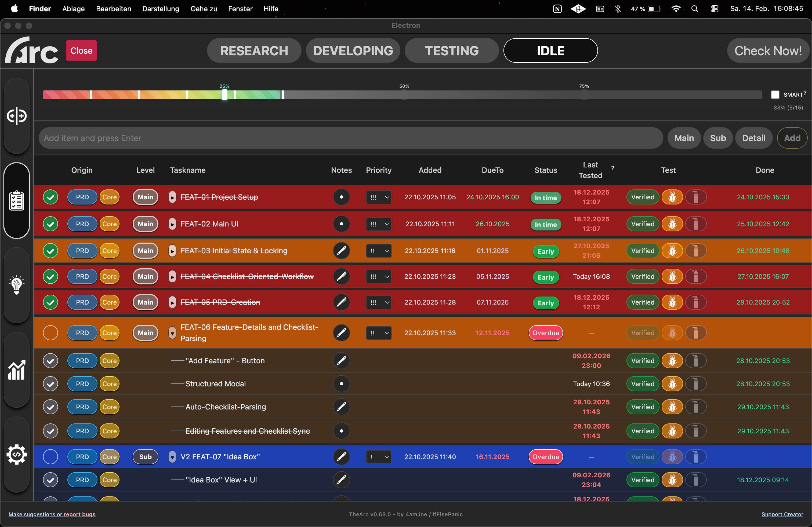Check the completion checkbox for FEAT-06
The image size is (812, 527).
pyautogui.click(x=50, y=333)
